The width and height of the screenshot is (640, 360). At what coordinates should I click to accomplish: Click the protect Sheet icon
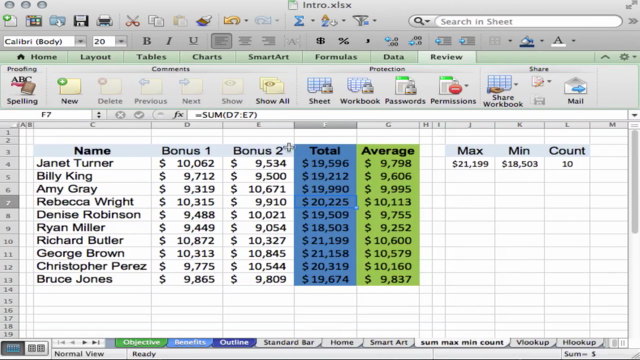click(x=319, y=90)
